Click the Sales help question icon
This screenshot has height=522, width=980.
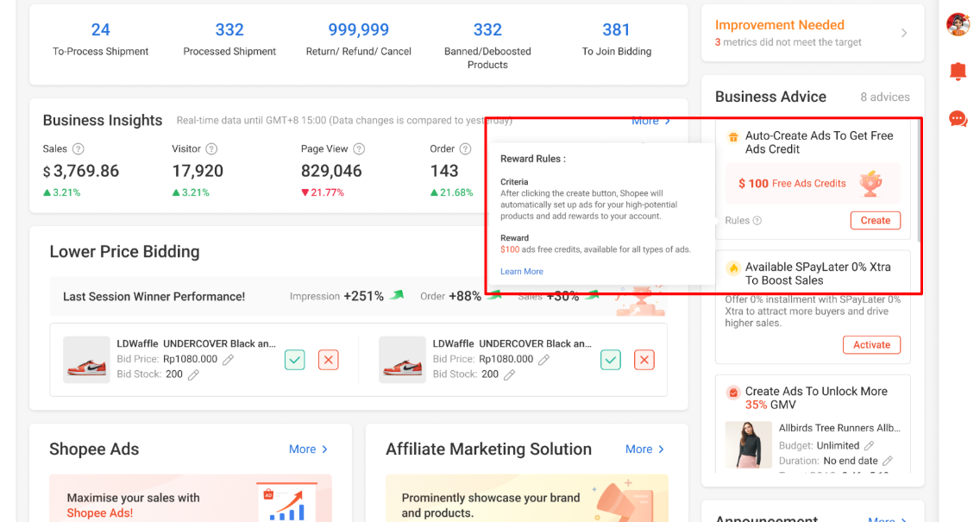tap(79, 148)
